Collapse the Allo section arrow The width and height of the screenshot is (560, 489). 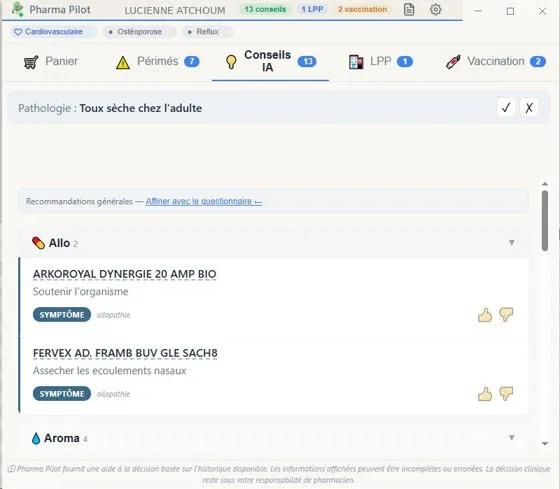pos(511,243)
